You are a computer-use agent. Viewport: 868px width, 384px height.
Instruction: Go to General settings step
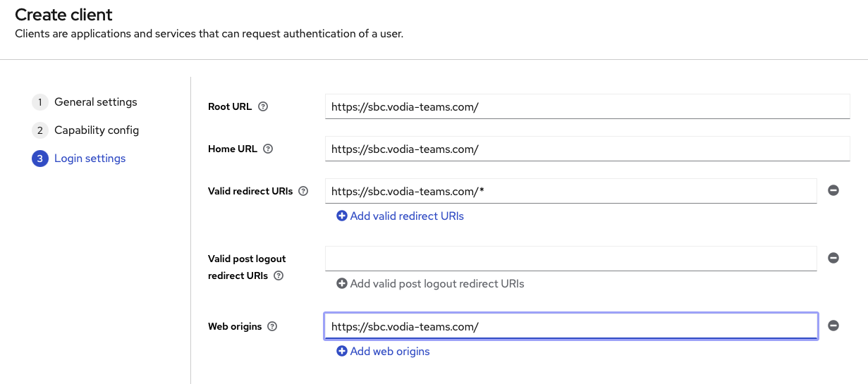85,102
